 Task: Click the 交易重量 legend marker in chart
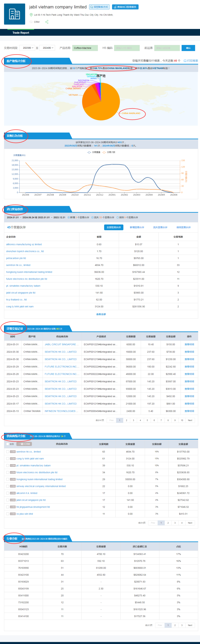(x=89, y=152)
